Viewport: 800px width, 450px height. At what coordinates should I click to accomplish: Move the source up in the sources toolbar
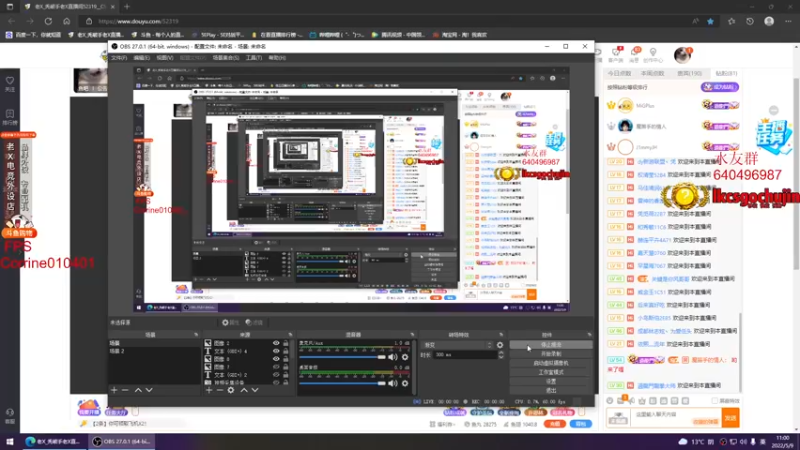[x=244, y=390]
